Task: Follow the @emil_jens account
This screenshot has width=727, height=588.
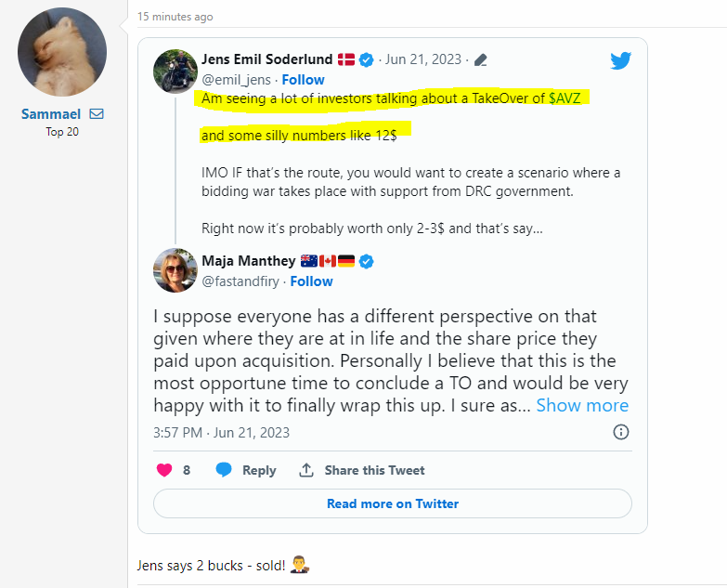Action: 304,79
